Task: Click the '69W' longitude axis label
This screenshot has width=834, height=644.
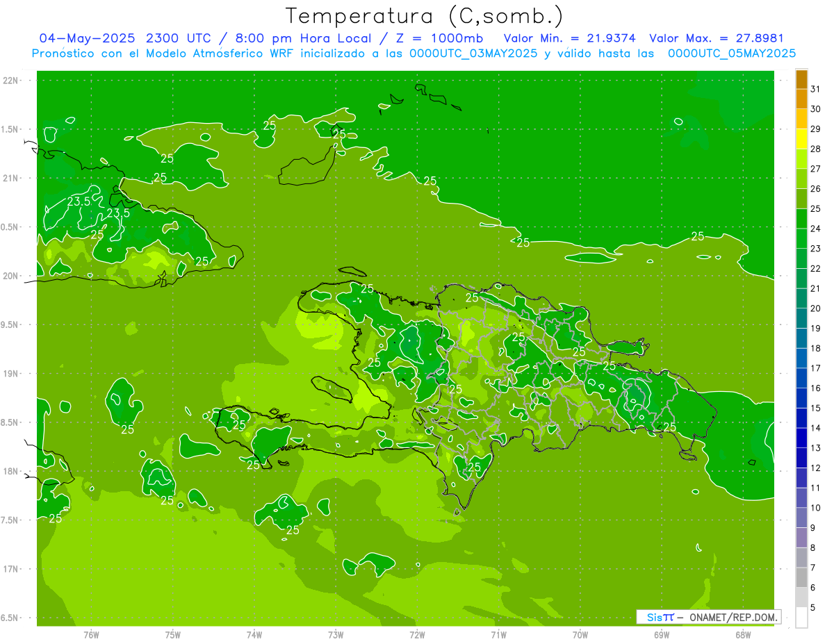Action: pyautogui.click(x=662, y=634)
